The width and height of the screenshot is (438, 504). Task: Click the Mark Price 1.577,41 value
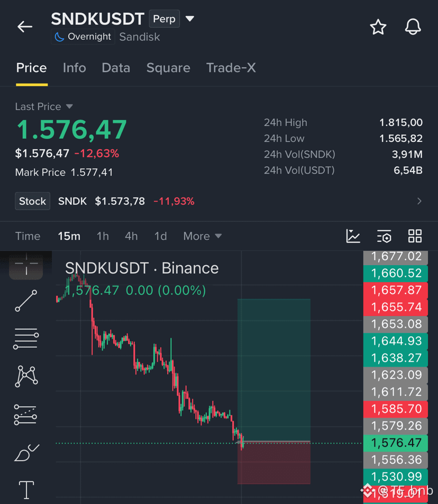[92, 173]
